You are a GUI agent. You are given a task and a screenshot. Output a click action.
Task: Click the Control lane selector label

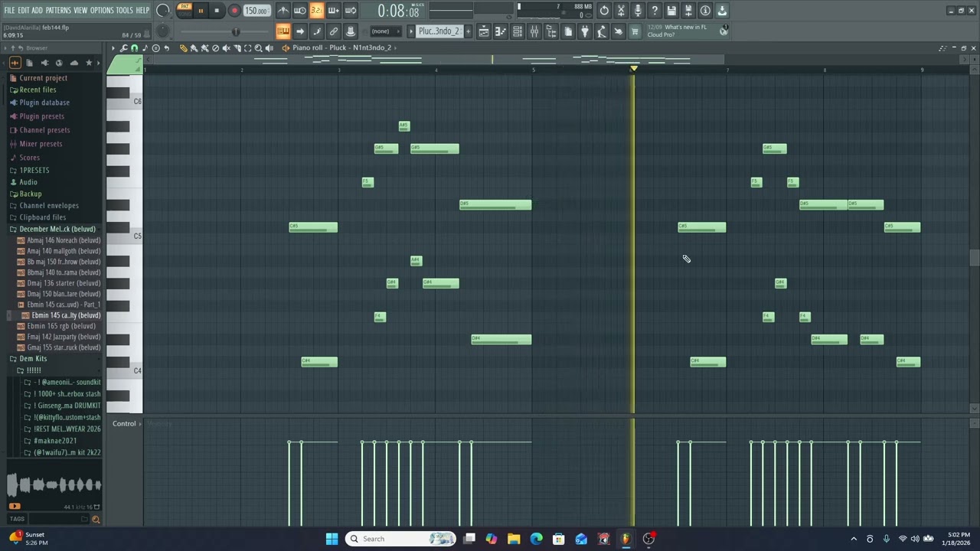tap(124, 423)
